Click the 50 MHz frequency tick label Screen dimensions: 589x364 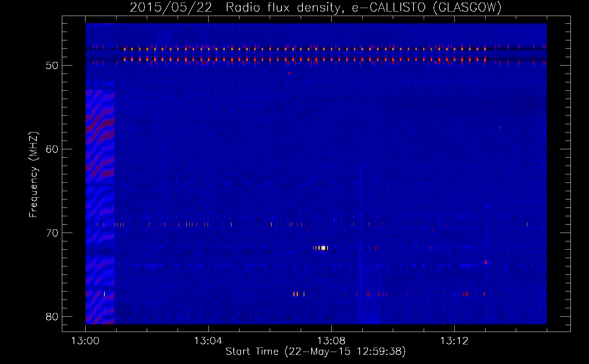52,66
